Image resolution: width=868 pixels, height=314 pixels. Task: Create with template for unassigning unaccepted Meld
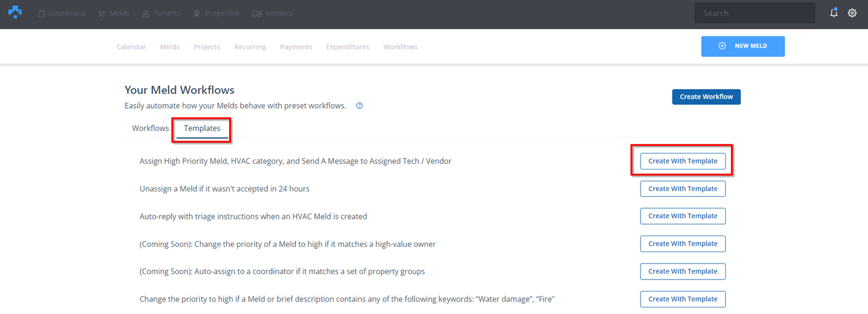(x=682, y=189)
